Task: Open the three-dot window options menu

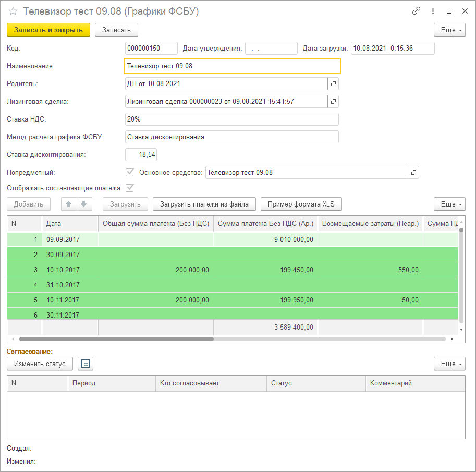Action: point(432,11)
